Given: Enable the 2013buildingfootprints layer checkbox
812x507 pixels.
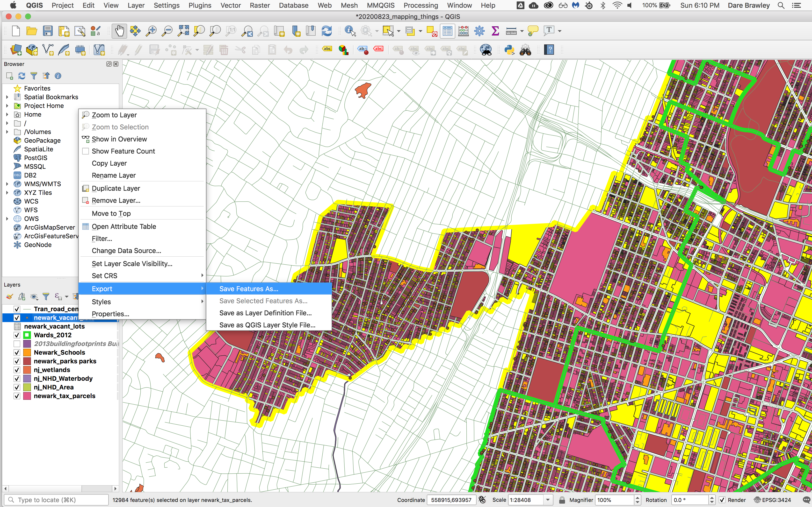Looking at the screenshot, I should (x=17, y=344).
